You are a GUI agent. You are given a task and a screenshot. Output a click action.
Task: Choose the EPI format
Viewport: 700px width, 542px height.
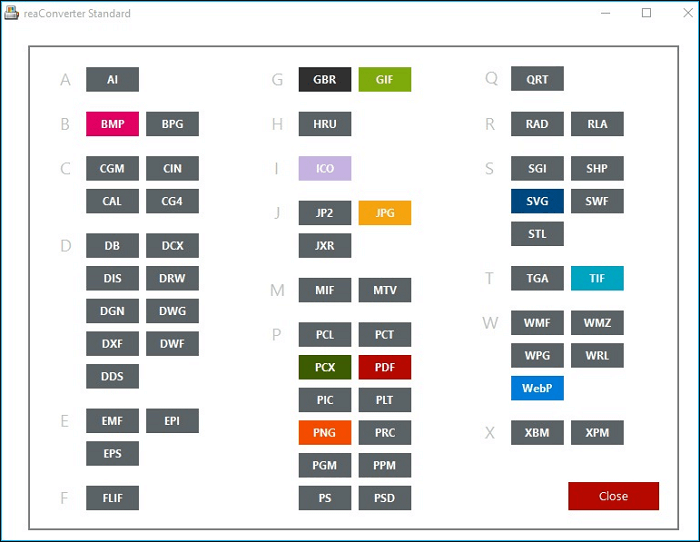coord(172,421)
